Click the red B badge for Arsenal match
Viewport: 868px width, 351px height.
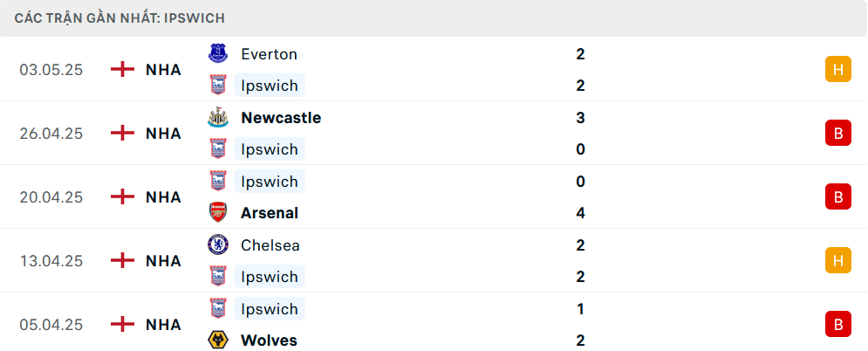click(x=838, y=196)
